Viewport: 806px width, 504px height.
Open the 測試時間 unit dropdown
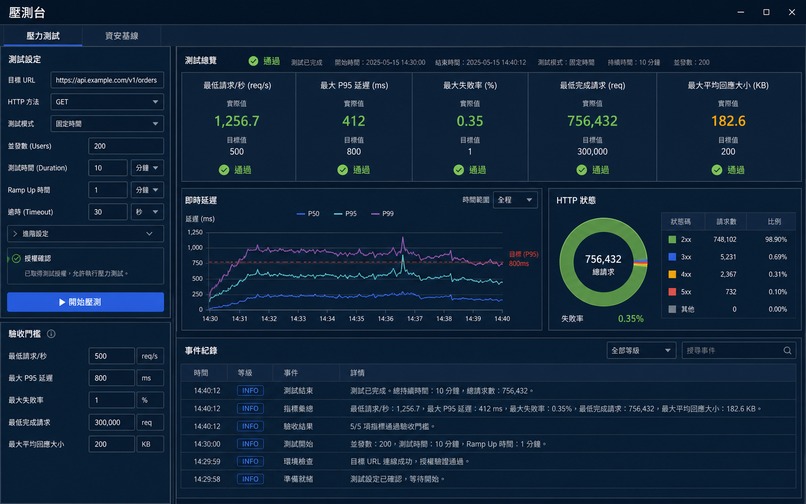click(147, 168)
